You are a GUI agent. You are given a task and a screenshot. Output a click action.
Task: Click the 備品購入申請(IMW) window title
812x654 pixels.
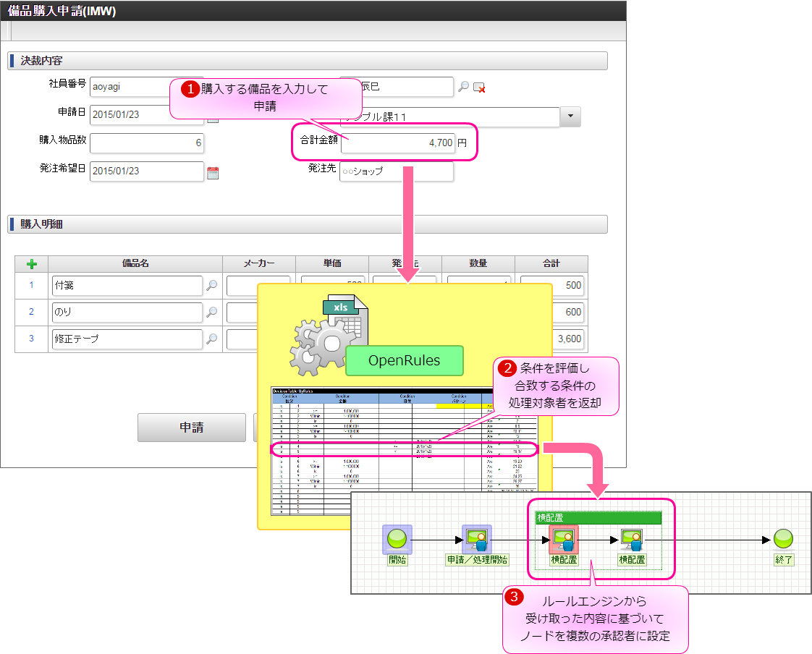pos(62,11)
